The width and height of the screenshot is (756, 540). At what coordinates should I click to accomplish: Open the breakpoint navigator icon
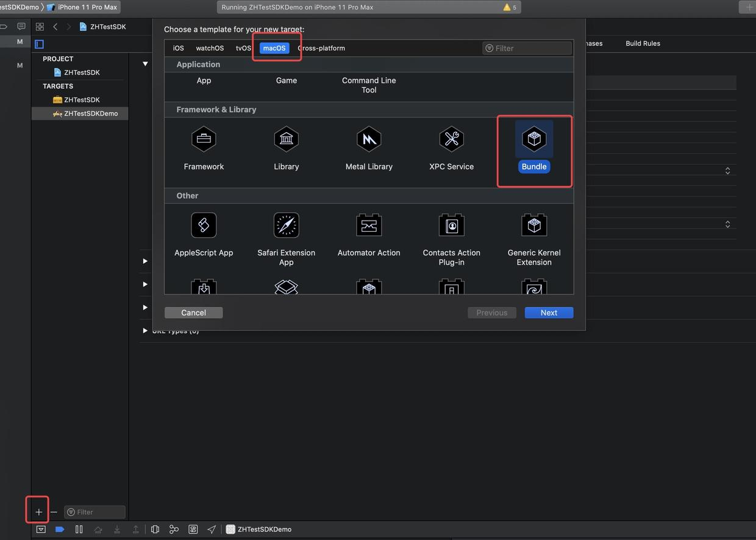click(x=4, y=27)
